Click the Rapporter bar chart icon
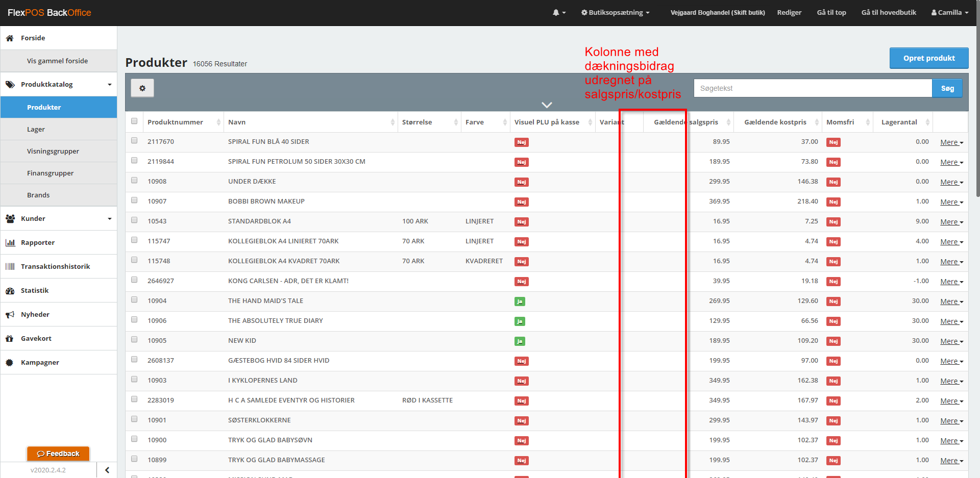This screenshot has width=980, height=478. pos(10,243)
